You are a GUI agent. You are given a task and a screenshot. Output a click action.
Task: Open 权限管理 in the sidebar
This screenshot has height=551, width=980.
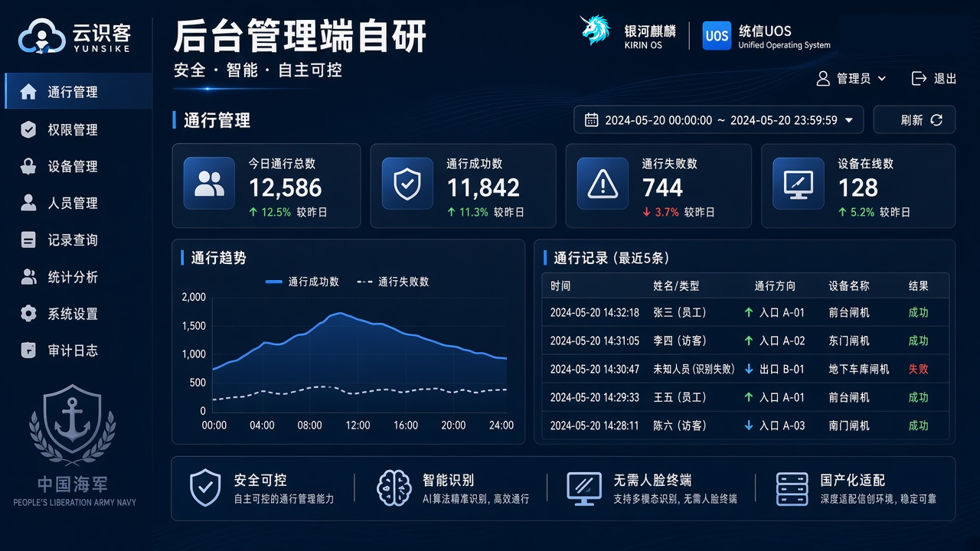click(x=79, y=129)
